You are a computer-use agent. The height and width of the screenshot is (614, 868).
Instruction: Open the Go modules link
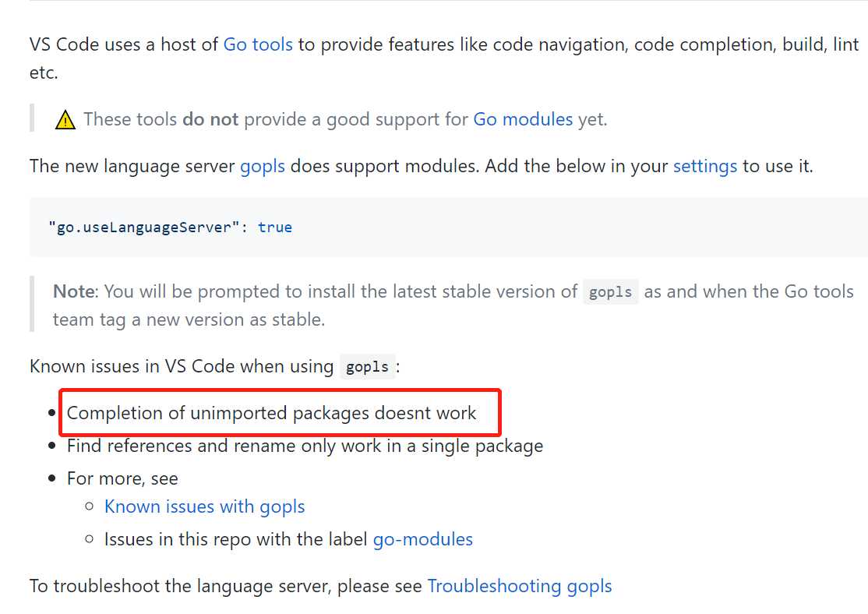click(x=523, y=119)
